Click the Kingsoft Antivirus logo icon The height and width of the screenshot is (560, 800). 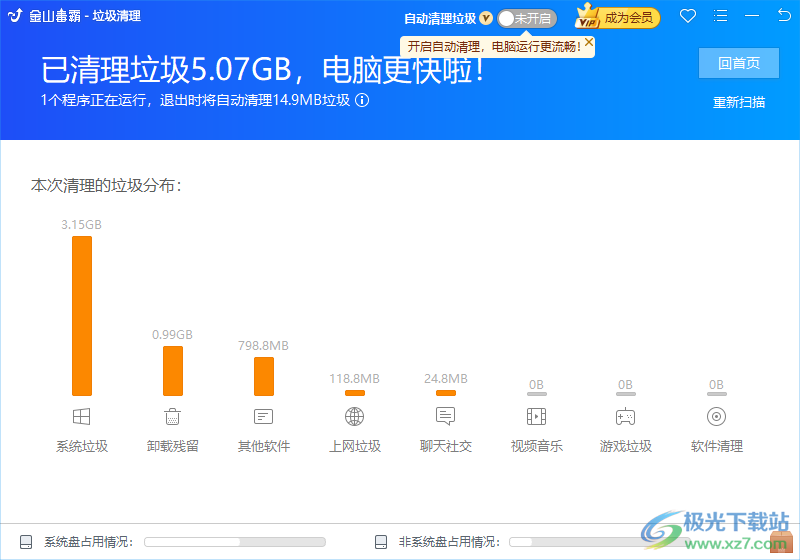(x=15, y=16)
